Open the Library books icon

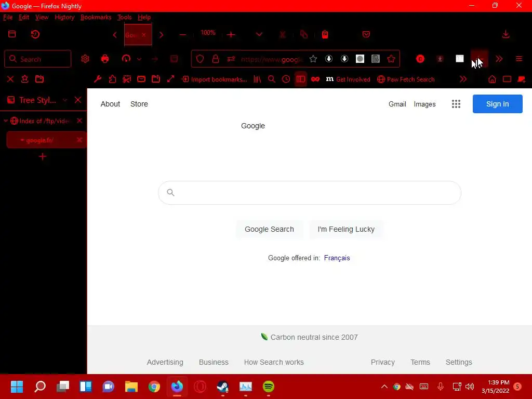click(257, 79)
